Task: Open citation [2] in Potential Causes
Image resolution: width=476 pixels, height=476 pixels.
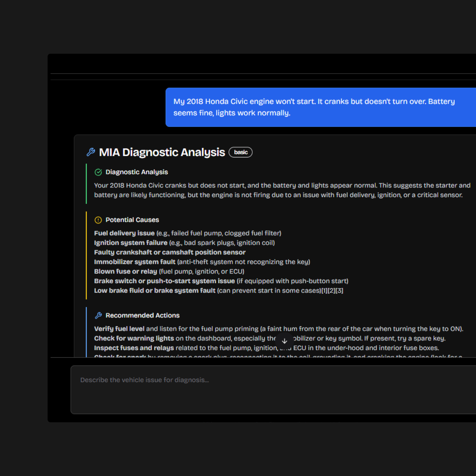Action: [x=332, y=291]
